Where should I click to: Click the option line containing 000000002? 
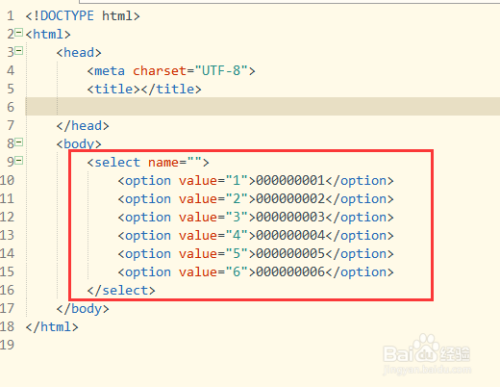256,199
